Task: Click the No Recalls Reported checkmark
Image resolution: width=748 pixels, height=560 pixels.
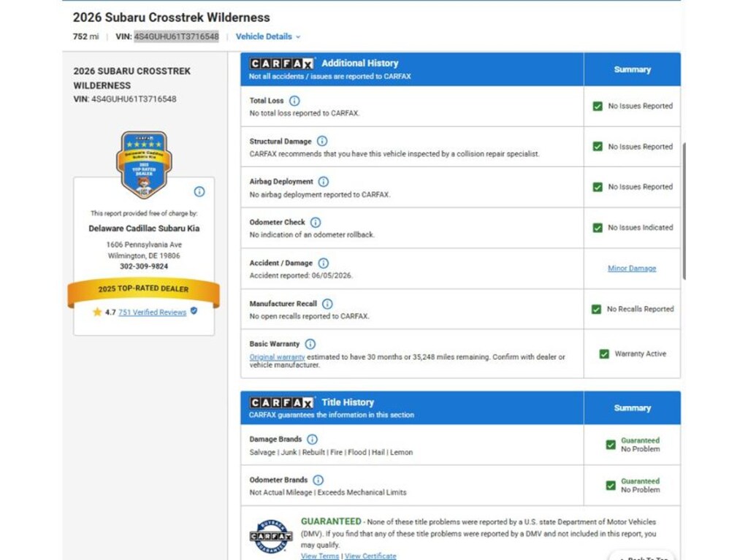Action: coord(596,310)
